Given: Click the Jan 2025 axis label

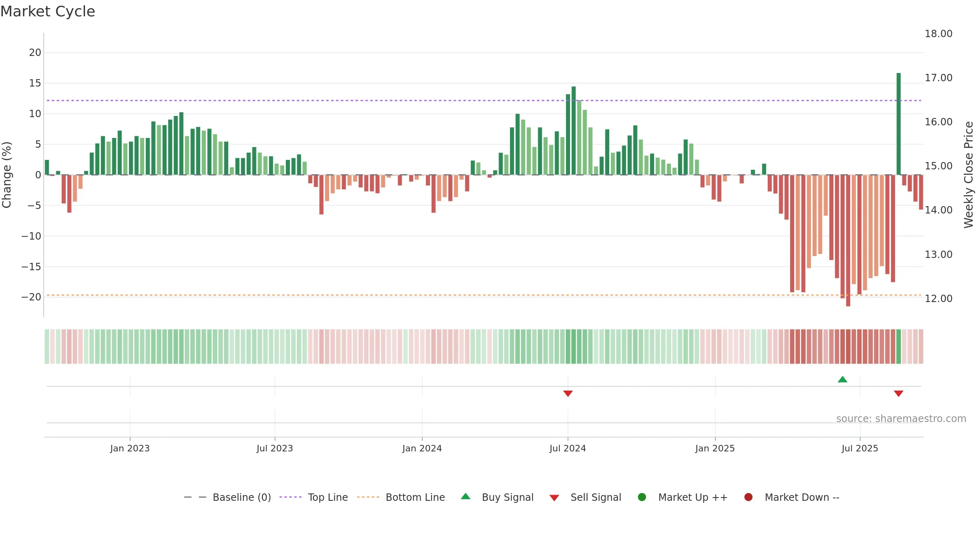Looking at the screenshot, I should (x=715, y=449).
